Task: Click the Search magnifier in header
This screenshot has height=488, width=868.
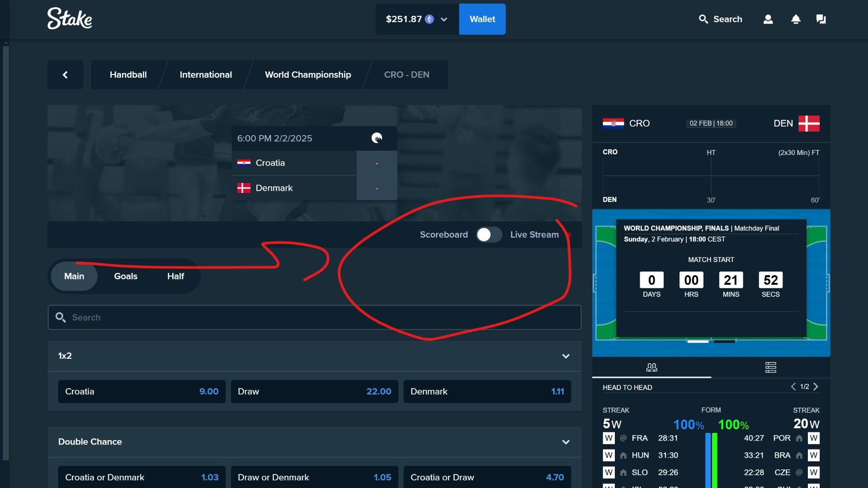Action: 703,19
